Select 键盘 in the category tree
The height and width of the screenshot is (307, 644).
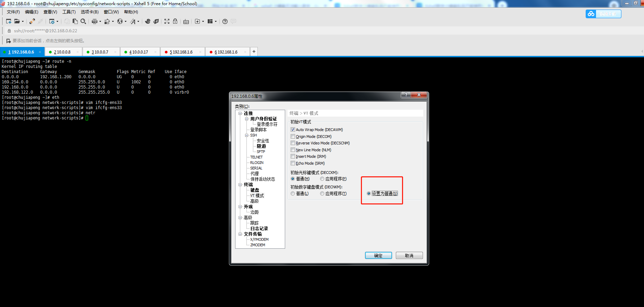[255, 190]
